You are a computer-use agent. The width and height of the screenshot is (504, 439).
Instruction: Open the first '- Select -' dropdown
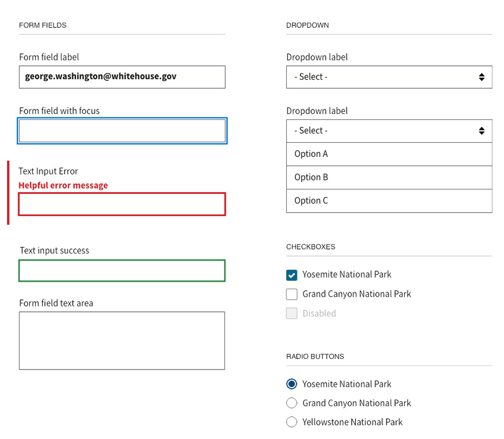click(x=389, y=77)
